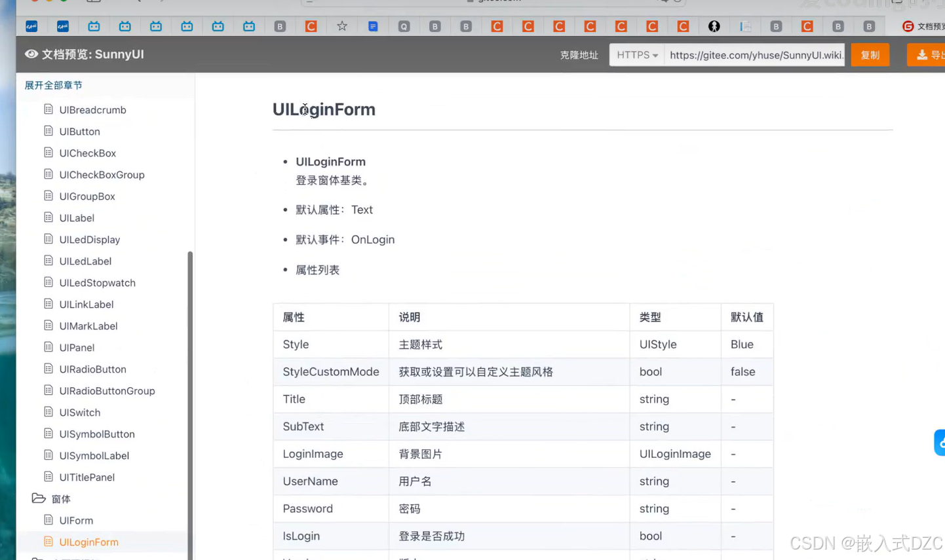The image size is (945, 560).
Task: Click the document icon next to UICheckBoxGroup
Action: tap(48, 174)
